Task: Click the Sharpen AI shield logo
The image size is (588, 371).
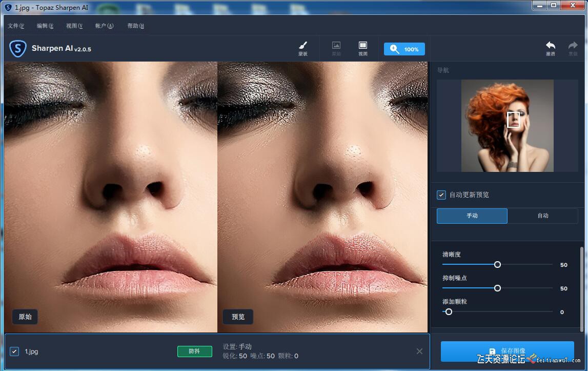Action: tap(17, 49)
